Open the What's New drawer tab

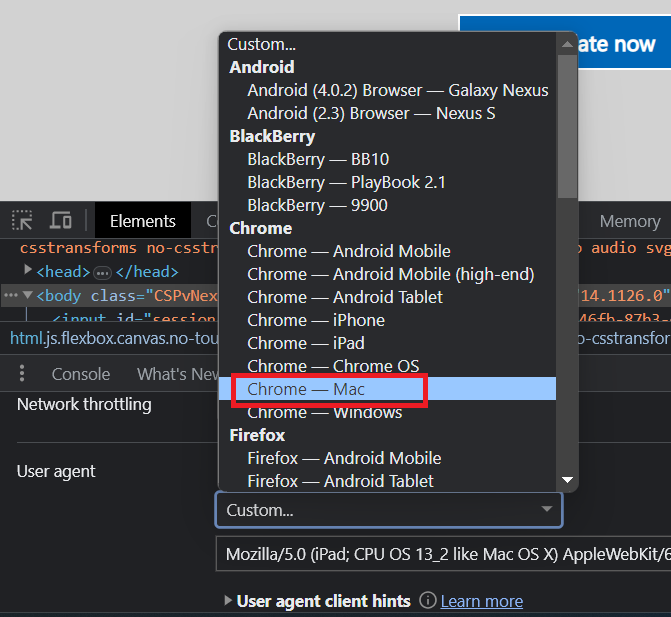[178, 374]
